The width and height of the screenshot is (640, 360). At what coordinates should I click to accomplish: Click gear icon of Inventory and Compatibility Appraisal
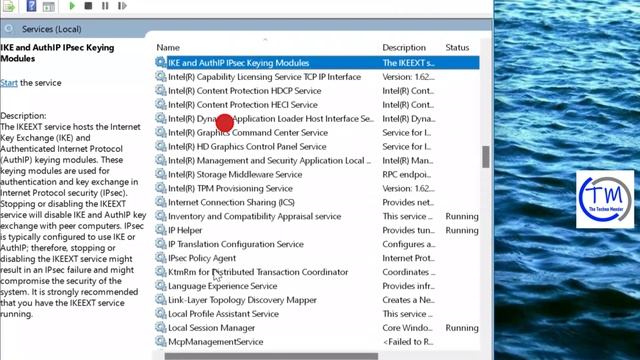coord(160,216)
